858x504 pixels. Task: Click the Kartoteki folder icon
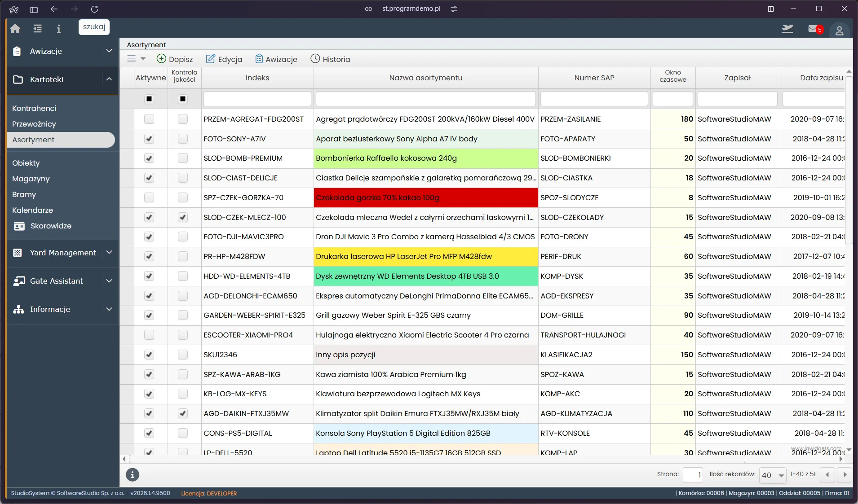[x=18, y=79]
